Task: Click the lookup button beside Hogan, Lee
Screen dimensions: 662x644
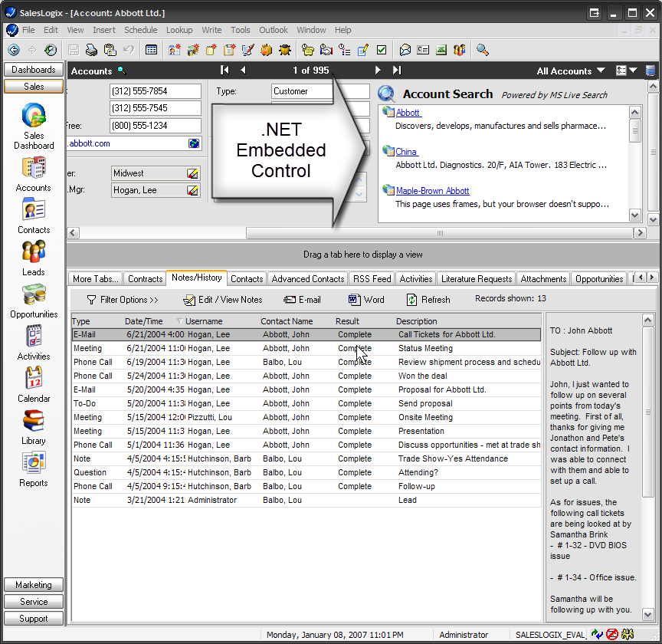Action: click(x=192, y=191)
